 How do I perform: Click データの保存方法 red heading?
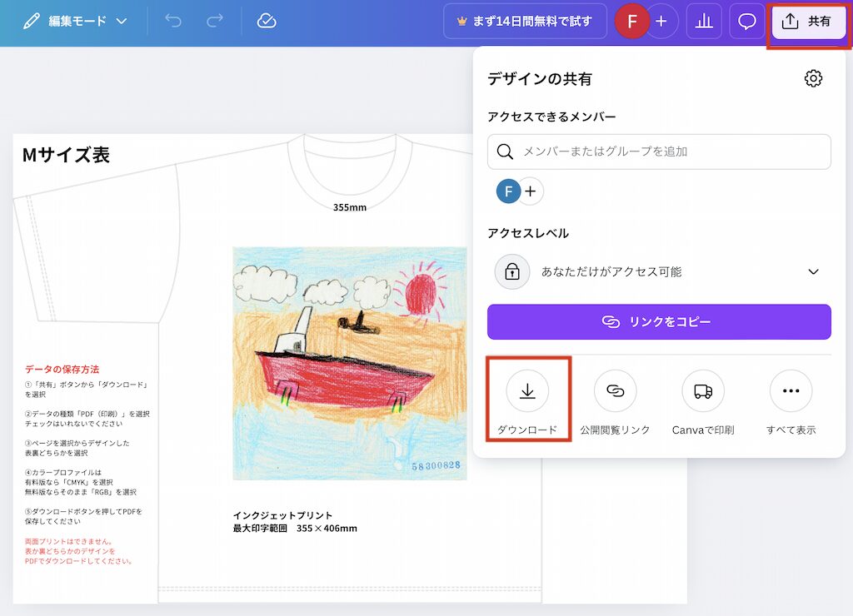click(62, 369)
